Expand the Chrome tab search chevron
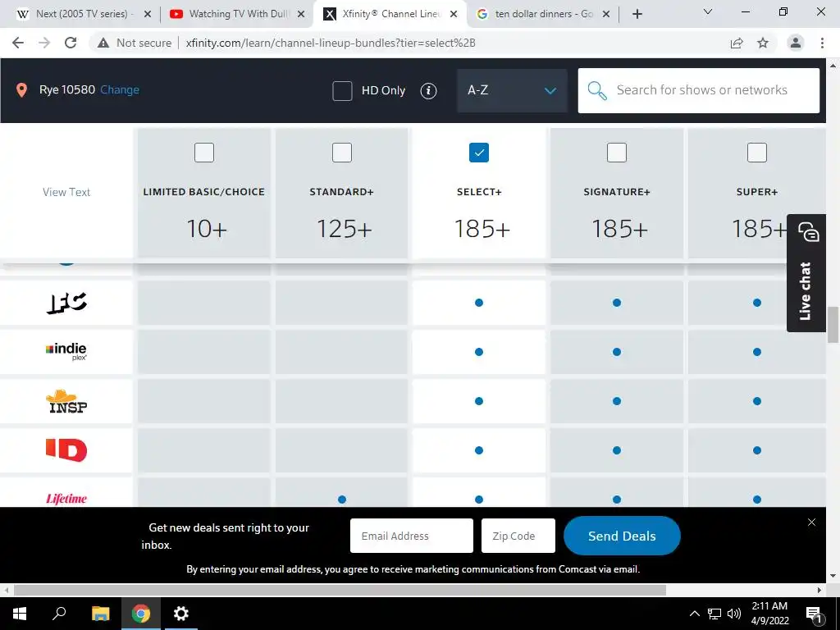The width and height of the screenshot is (840, 630). [708, 11]
